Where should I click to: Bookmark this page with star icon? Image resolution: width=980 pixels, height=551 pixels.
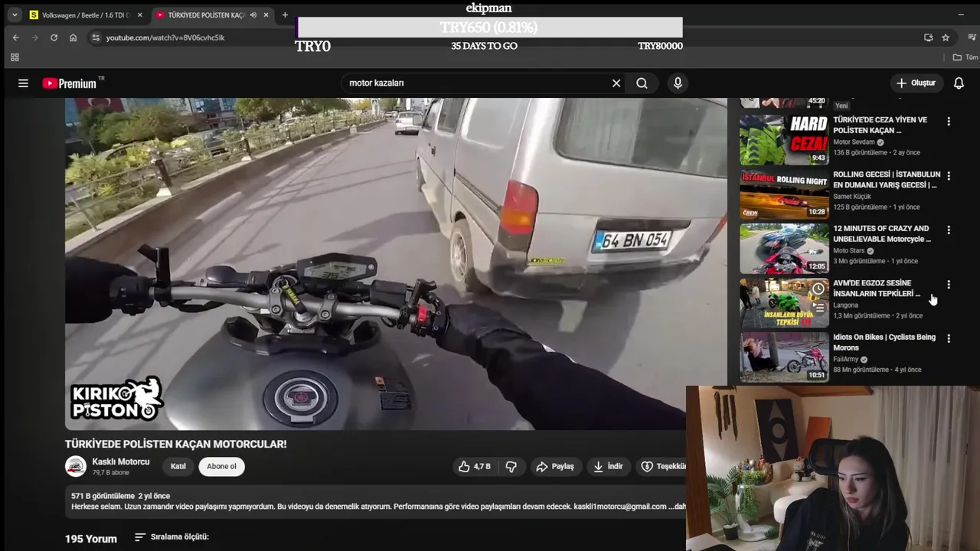(946, 37)
